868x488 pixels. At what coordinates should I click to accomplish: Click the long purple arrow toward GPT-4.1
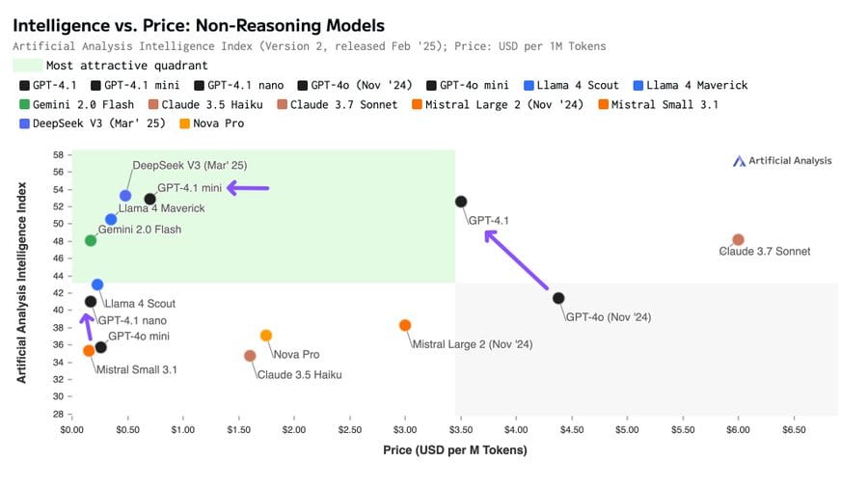[x=516, y=259]
